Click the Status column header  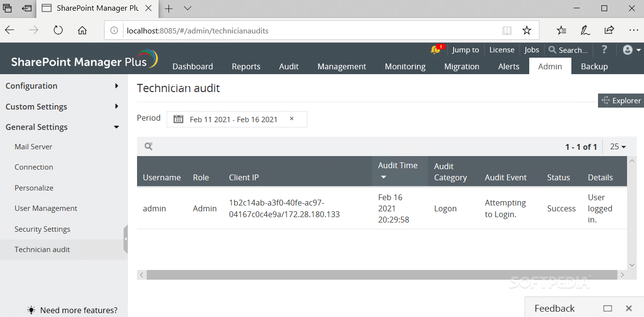coord(558,177)
